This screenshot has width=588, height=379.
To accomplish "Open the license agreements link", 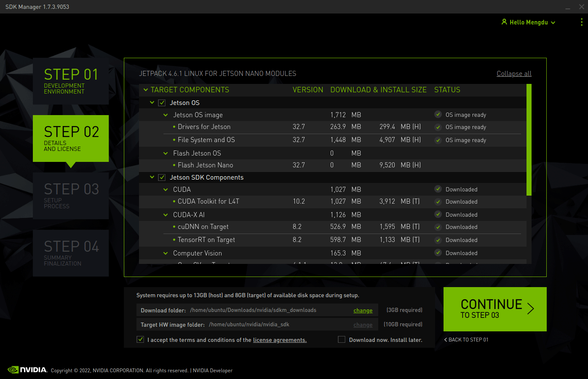I will pos(280,340).
